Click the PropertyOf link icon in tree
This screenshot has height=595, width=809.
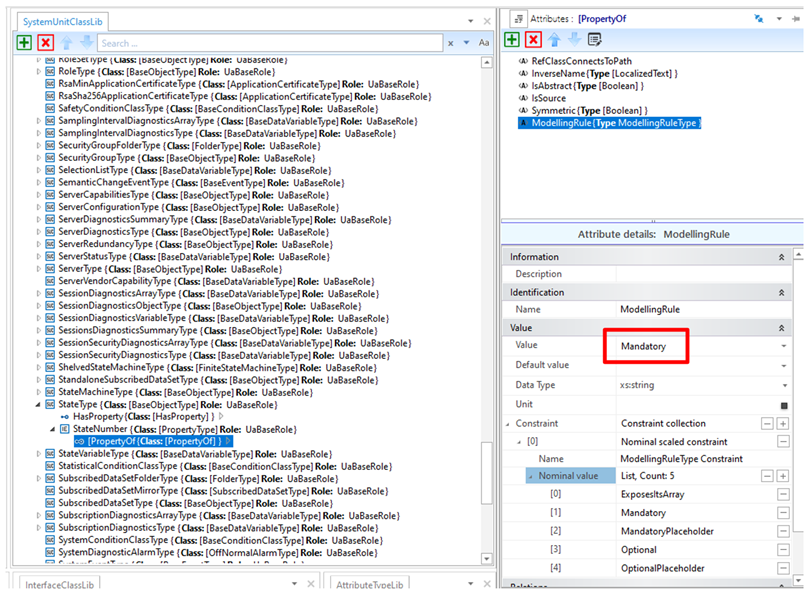tap(79, 442)
